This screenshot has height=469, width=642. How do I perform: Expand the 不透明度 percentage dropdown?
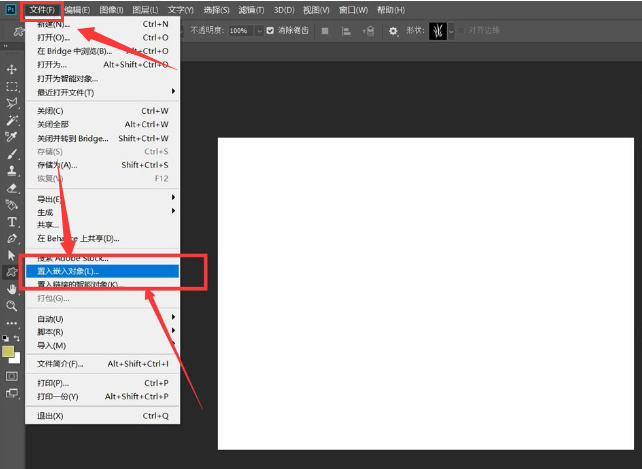click(258, 31)
